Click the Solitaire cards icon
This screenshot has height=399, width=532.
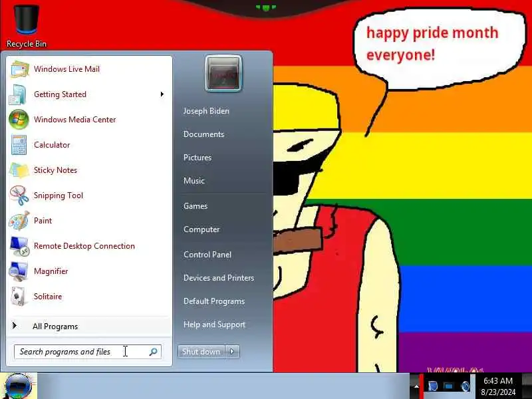(19, 297)
